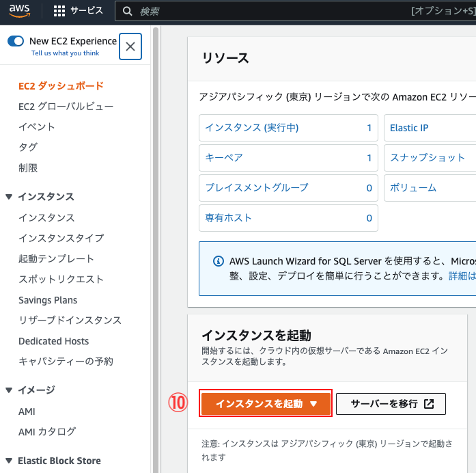Open インスタンス list link in sidebar
The height and width of the screenshot is (473, 476).
click(x=46, y=217)
